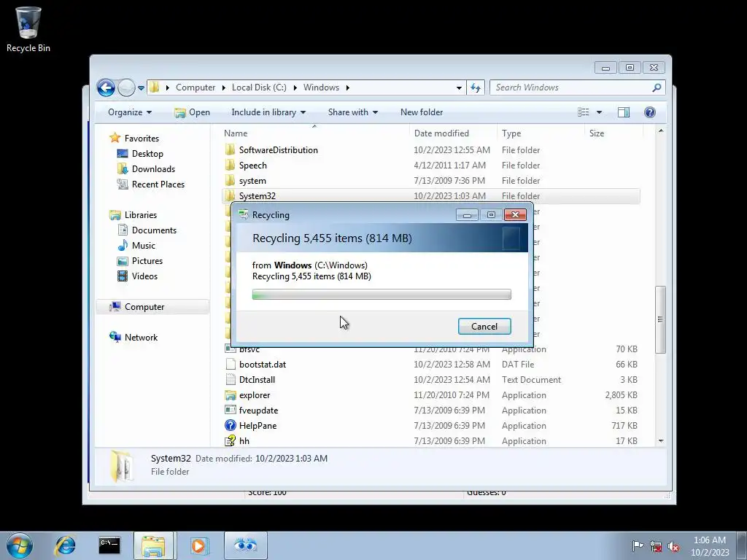Click the eyes application taskbar button

click(x=245, y=545)
